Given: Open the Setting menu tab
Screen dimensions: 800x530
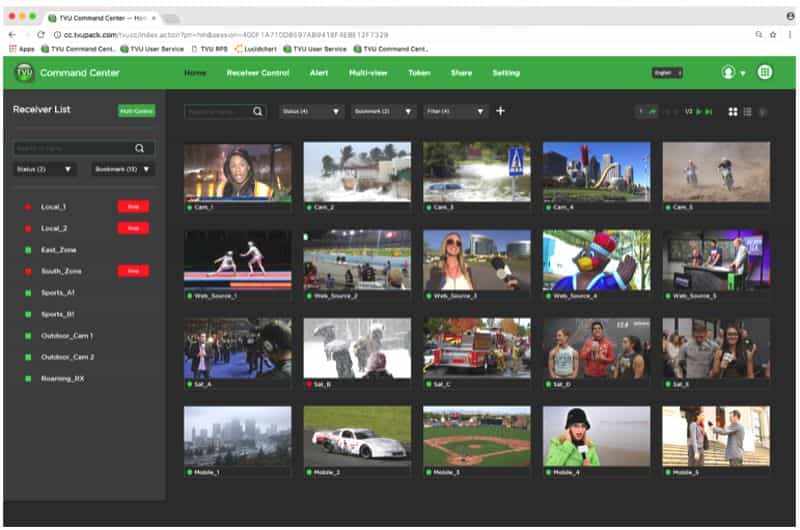Looking at the screenshot, I should pos(506,73).
